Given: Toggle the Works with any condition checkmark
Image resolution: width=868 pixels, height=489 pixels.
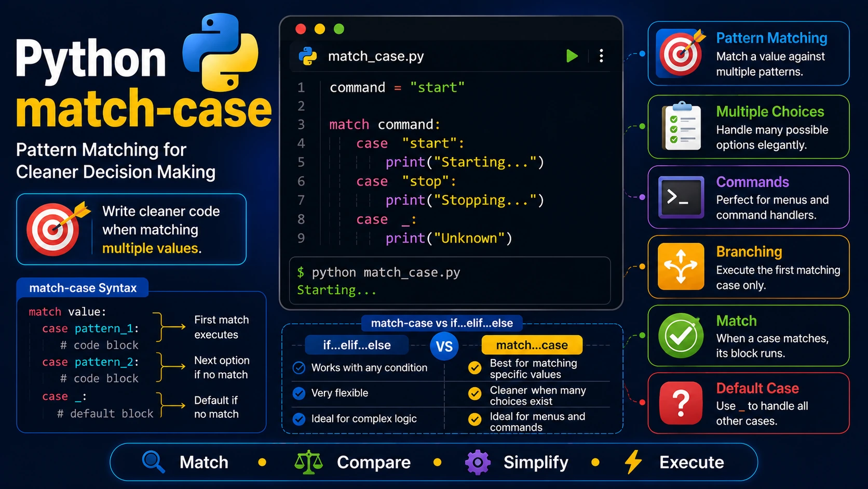Looking at the screenshot, I should (x=299, y=368).
